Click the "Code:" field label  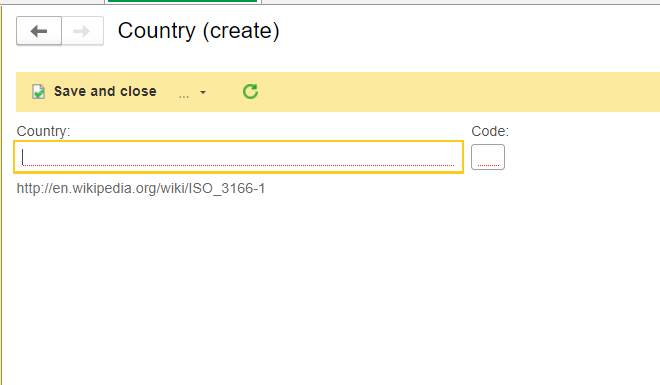490,131
